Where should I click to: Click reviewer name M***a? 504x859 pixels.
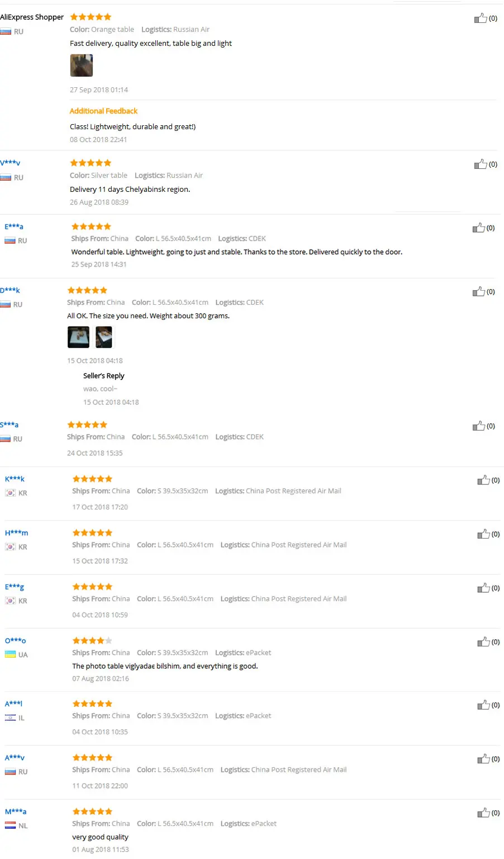[16, 811]
